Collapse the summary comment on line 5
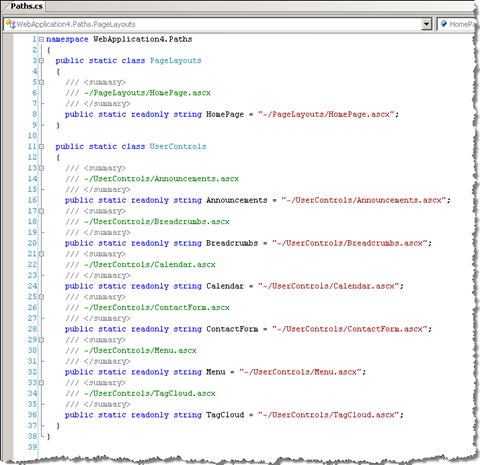480x465 pixels. 41,82
